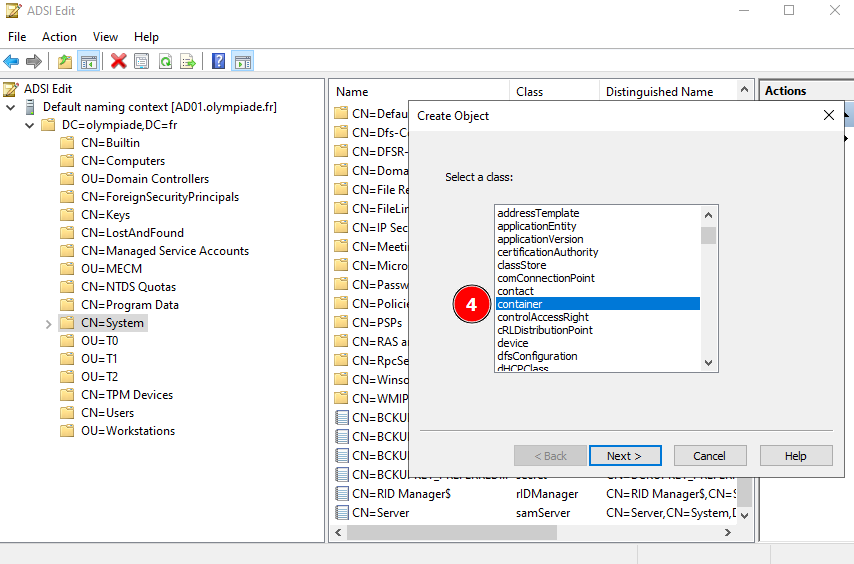The image size is (854, 564).
Task: Open the Action menu
Action: [59, 36]
